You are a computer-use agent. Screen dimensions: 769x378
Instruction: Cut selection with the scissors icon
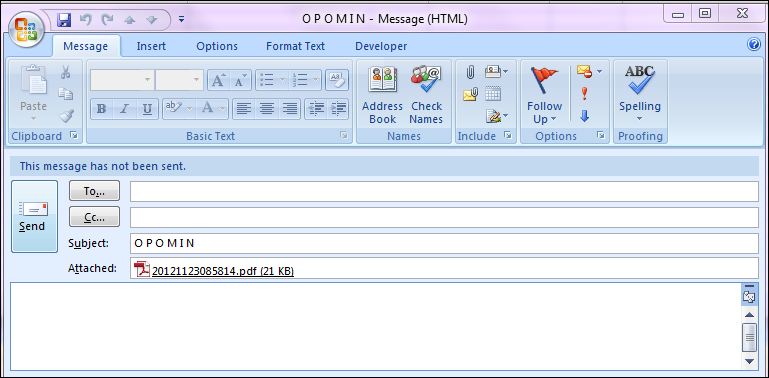(x=65, y=73)
